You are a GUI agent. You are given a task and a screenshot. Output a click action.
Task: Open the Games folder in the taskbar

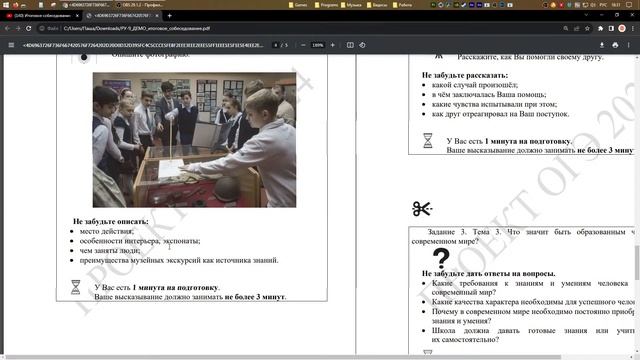click(x=298, y=5)
